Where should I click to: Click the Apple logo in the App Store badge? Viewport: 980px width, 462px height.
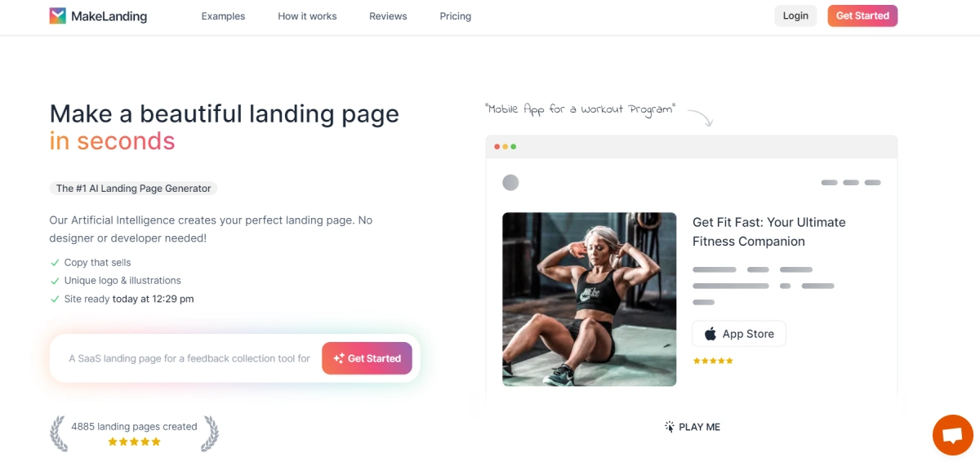click(x=710, y=334)
